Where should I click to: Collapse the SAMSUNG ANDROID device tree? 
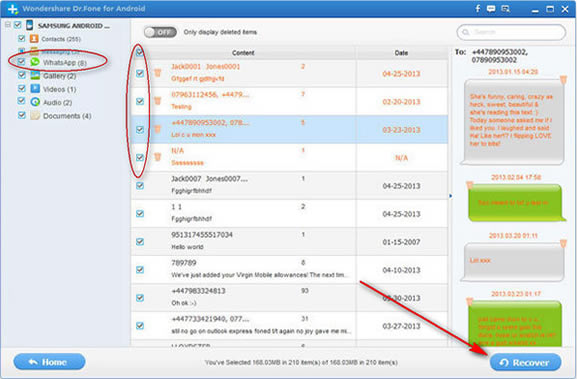click(x=8, y=25)
